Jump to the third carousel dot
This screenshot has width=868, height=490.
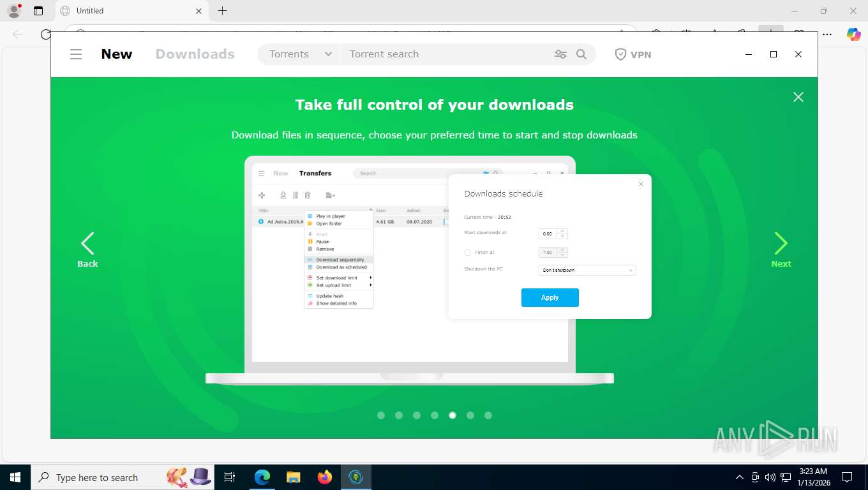point(417,415)
